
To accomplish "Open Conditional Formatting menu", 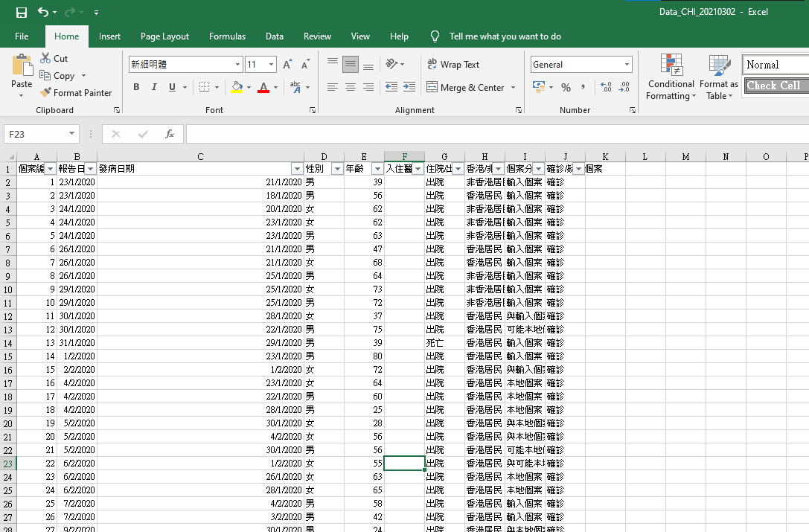I will [671, 78].
